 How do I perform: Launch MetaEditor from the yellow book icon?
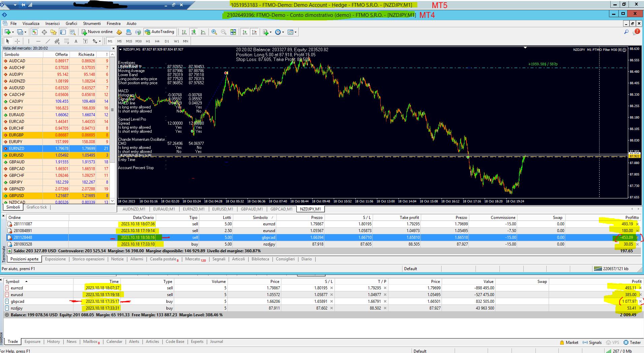coord(119,32)
